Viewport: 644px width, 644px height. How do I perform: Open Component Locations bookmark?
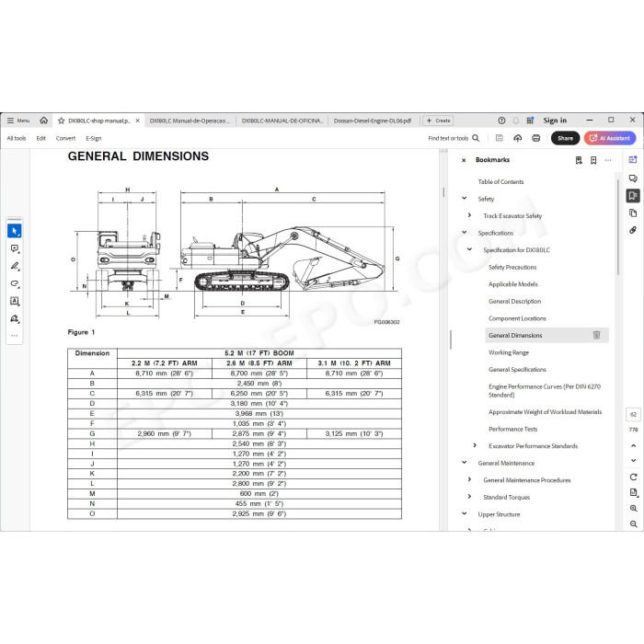coord(517,318)
